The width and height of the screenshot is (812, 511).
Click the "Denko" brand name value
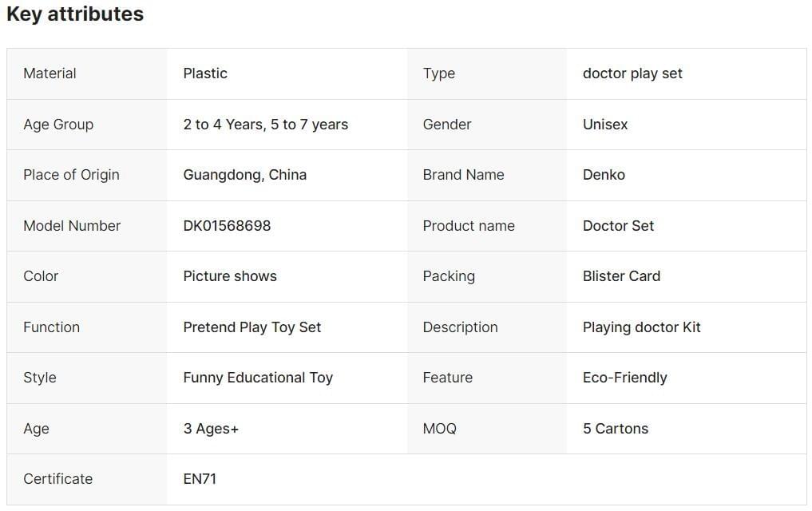[x=604, y=175]
